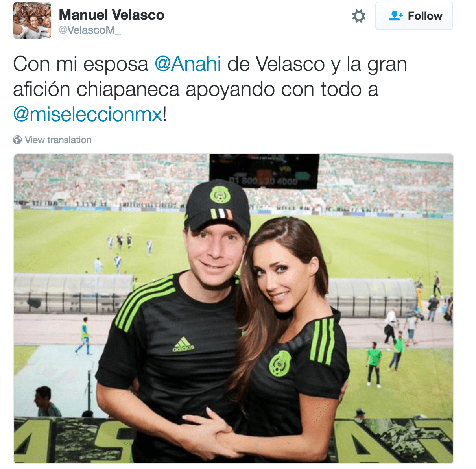Enlarge the attached stadium photo

(234, 309)
